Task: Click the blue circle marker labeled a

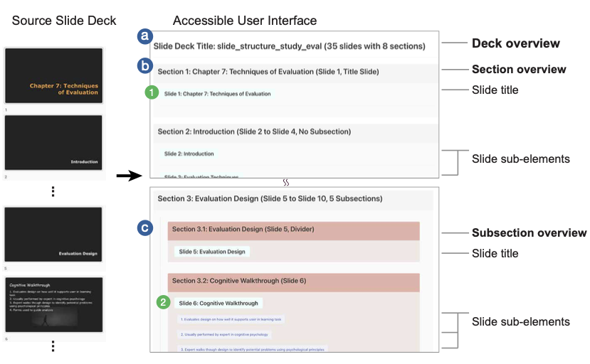Action: coord(145,36)
